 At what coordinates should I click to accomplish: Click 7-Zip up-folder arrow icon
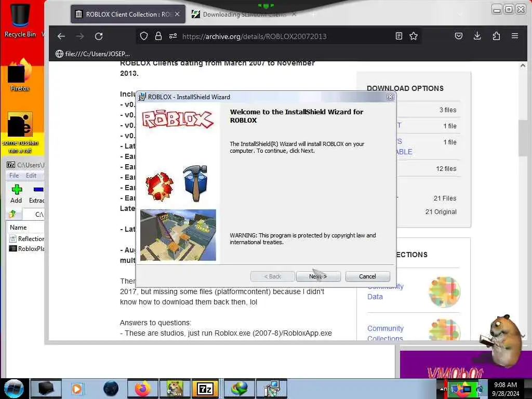(x=12, y=214)
